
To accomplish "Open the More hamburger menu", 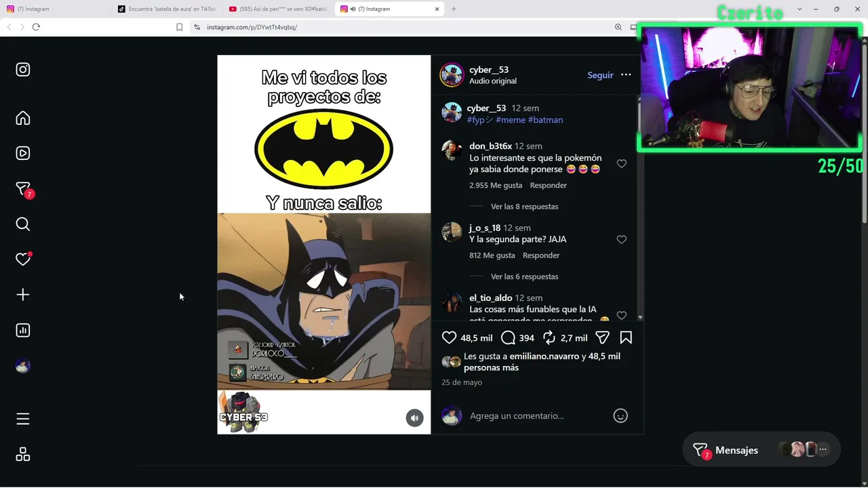I will click(x=23, y=419).
